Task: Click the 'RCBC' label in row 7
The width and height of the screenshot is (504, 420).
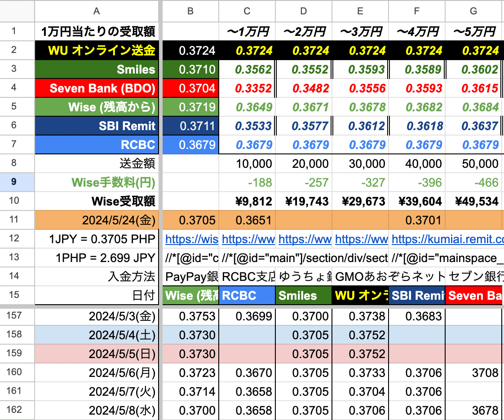Action: pyautogui.click(x=97, y=145)
